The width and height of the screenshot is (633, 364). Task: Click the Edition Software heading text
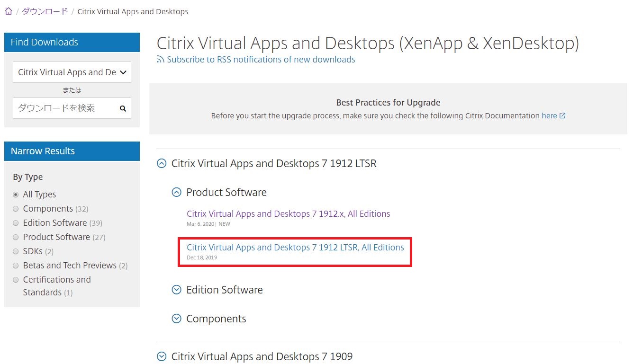pos(225,290)
